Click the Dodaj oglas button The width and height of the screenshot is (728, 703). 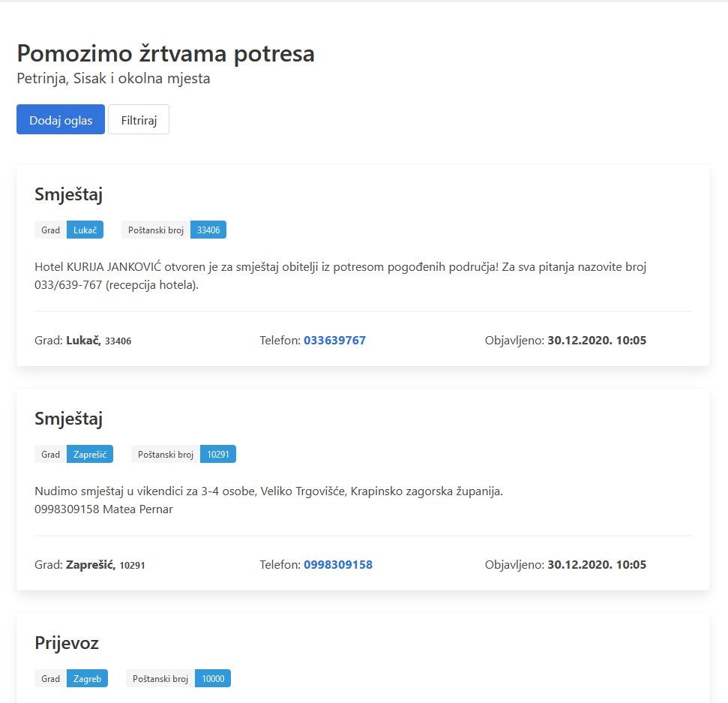click(x=61, y=120)
